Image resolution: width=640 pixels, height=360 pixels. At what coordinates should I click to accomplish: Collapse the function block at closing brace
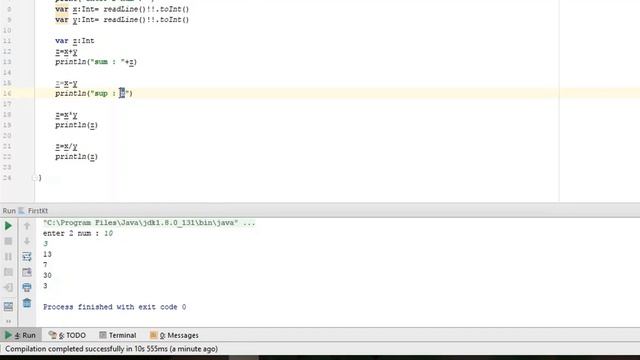point(35,178)
